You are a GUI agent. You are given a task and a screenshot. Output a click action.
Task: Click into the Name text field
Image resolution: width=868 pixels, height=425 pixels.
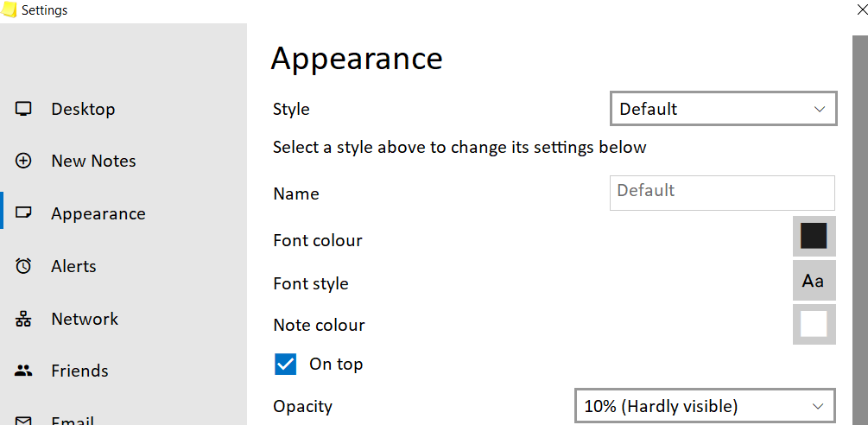click(722, 193)
